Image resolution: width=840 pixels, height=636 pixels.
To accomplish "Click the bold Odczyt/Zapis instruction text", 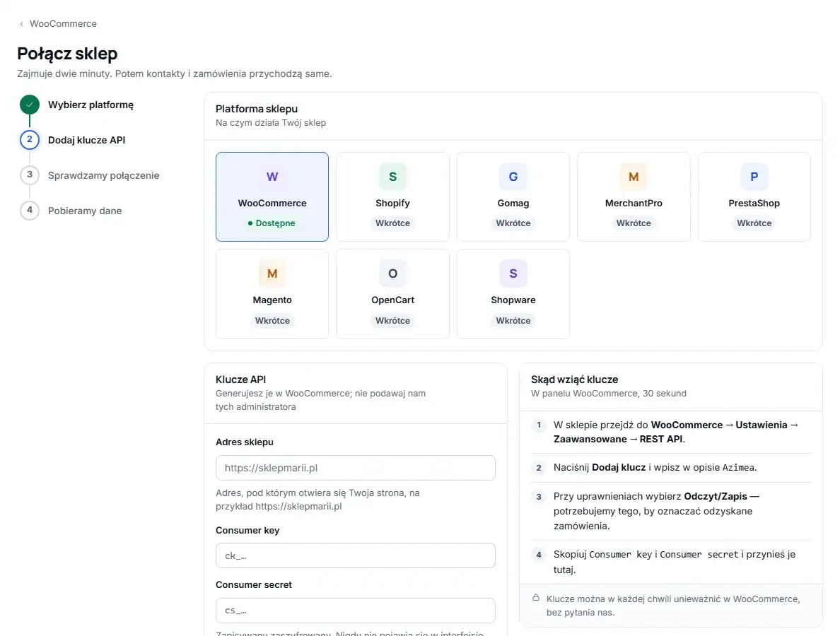I will [715, 497].
